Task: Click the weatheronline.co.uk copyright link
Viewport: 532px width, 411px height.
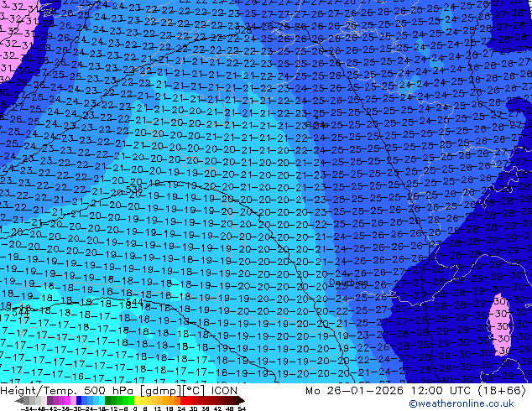Action: 462,403
